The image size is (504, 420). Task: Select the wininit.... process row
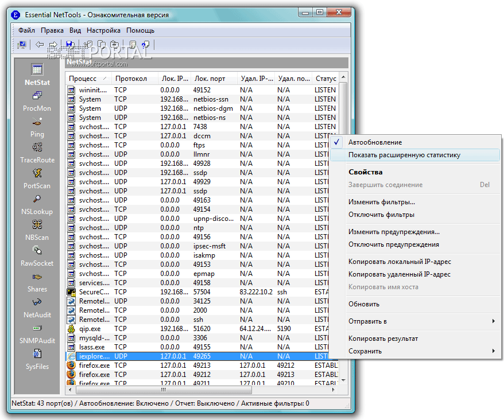[203, 90]
